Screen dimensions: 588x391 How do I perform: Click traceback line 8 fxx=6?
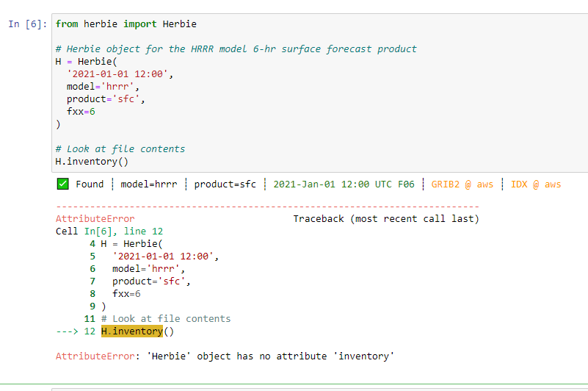pos(115,294)
